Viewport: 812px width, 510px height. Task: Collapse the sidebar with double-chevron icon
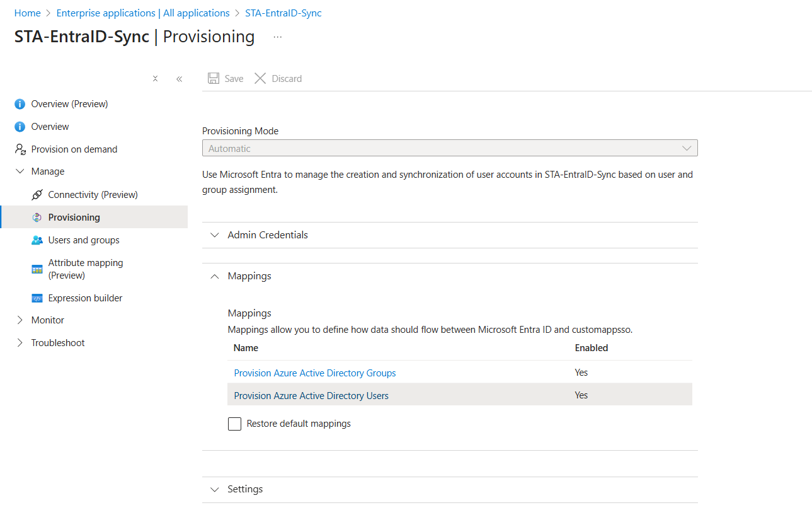180,79
